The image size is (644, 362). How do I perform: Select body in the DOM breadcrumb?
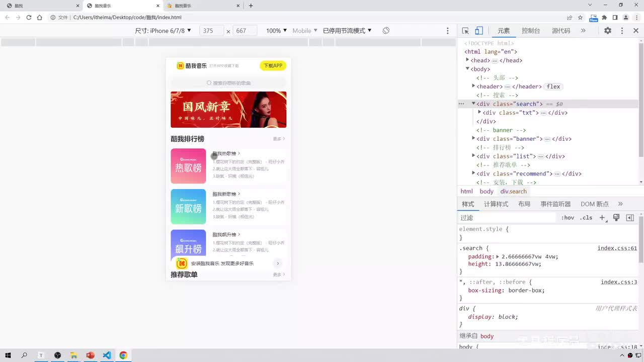tap(487, 192)
